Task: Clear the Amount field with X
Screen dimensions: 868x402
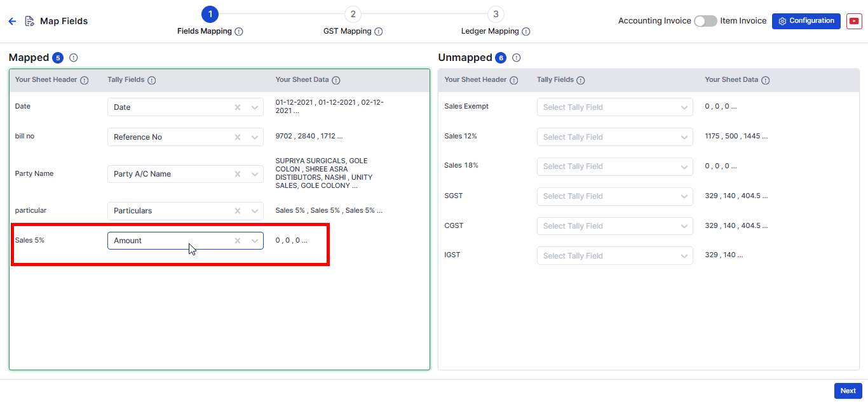Action: pyautogui.click(x=238, y=241)
